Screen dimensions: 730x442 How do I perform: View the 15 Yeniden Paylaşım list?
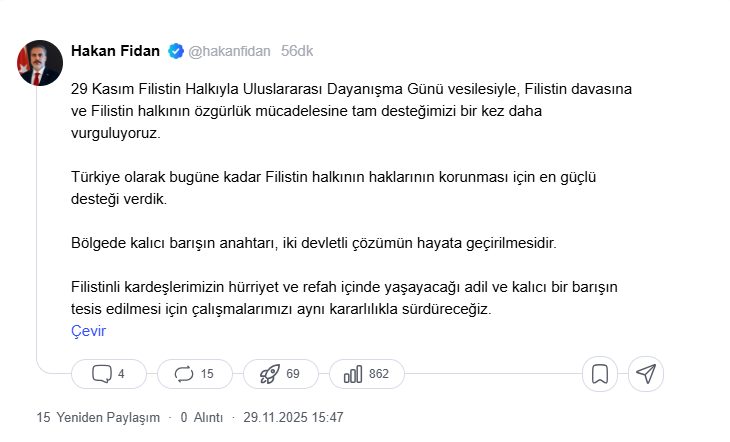98,417
